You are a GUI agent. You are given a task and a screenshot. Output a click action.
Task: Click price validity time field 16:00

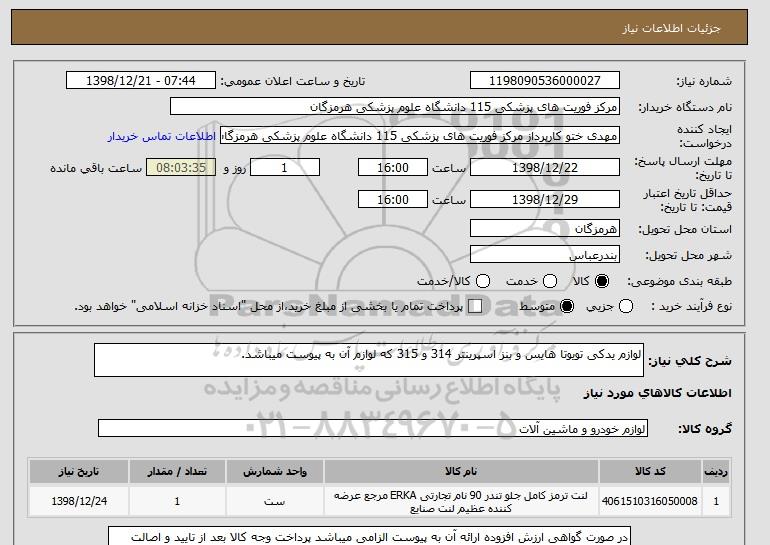pyautogui.click(x=393, y=199)
